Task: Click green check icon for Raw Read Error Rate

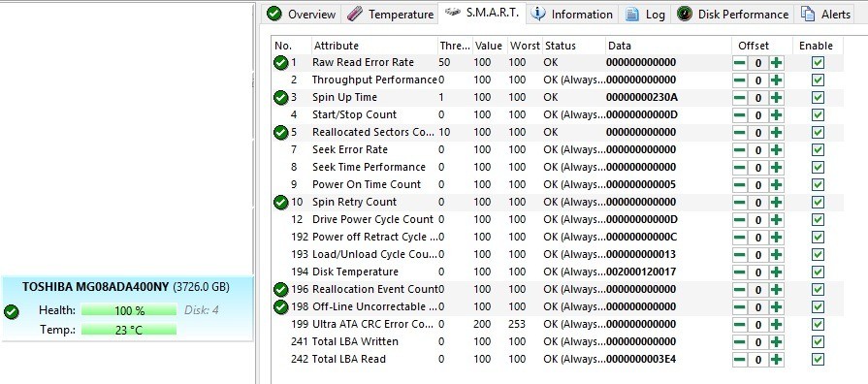Action: click(x=281, y=62)
